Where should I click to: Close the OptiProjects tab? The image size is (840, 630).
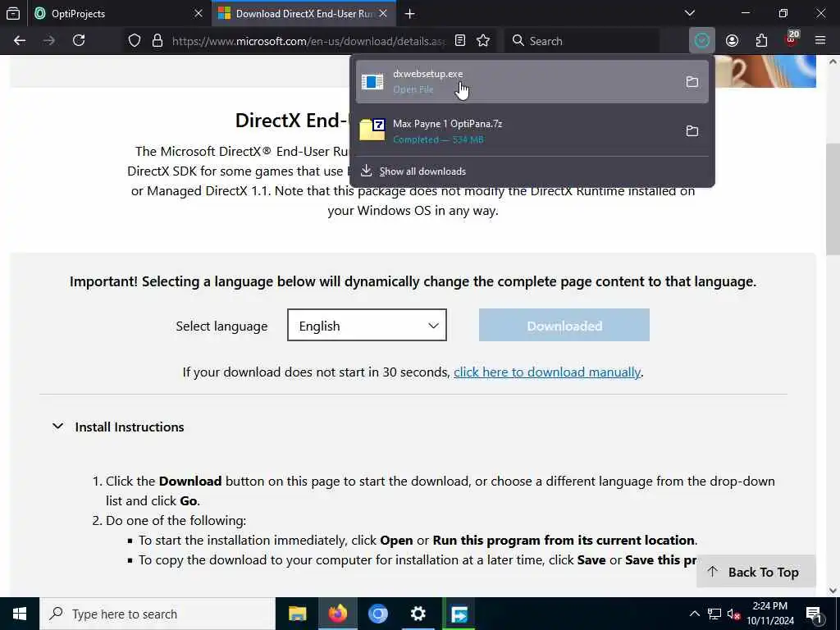click(x=199, y=14)
